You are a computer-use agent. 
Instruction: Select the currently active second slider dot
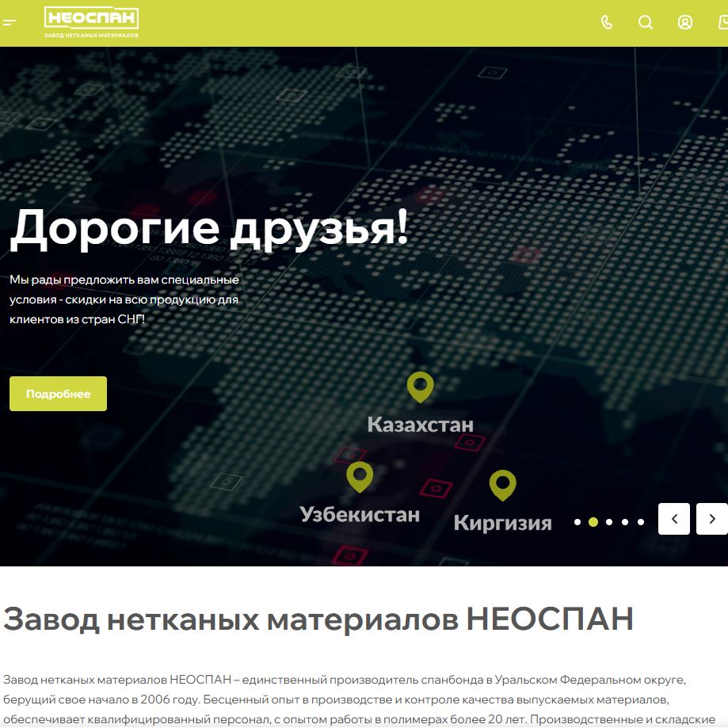coord(592,522)
